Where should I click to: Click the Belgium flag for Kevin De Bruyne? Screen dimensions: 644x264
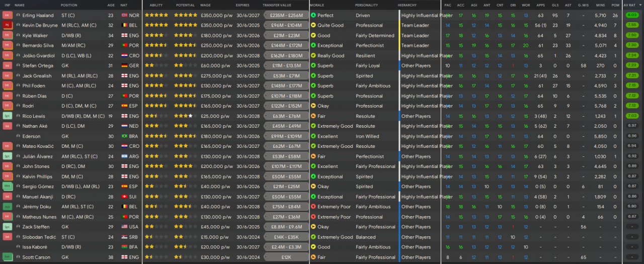click(124, 25)
